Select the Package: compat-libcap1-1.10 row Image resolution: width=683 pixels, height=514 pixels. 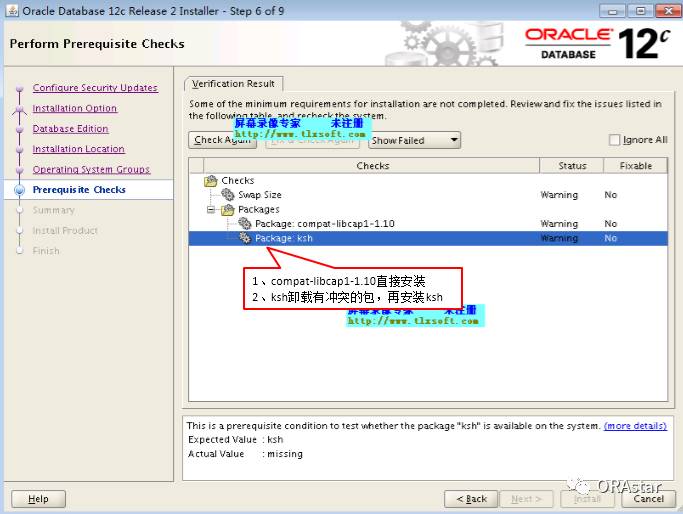point(428,223)
